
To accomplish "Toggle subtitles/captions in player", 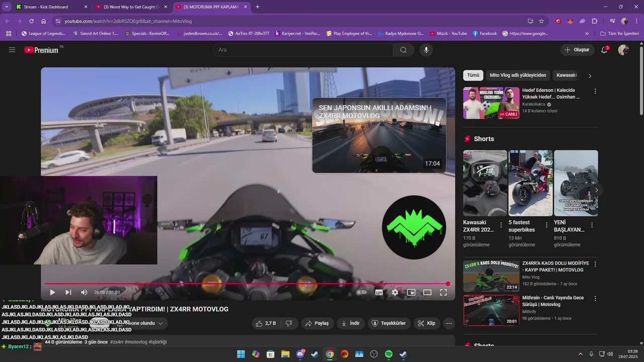I will 379,292.
